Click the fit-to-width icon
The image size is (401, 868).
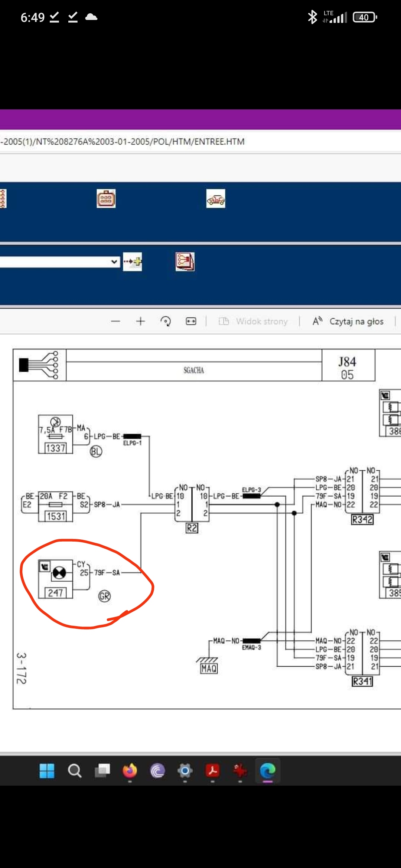tap(191, 321)
